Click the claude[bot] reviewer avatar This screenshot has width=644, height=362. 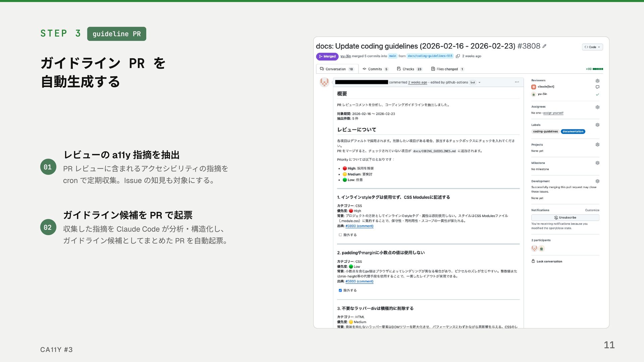click(x=533, y=87)
